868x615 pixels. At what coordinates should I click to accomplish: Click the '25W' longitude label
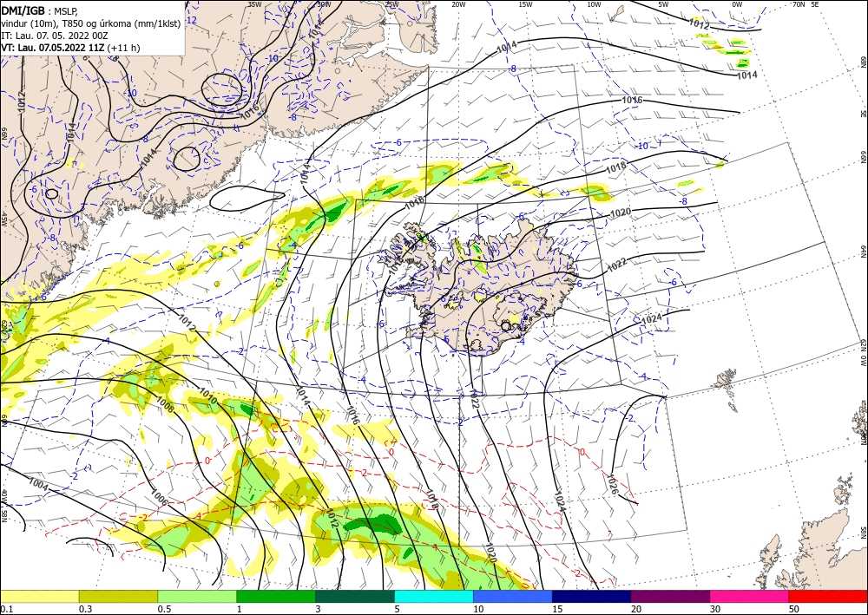click(x=391, y=3)
